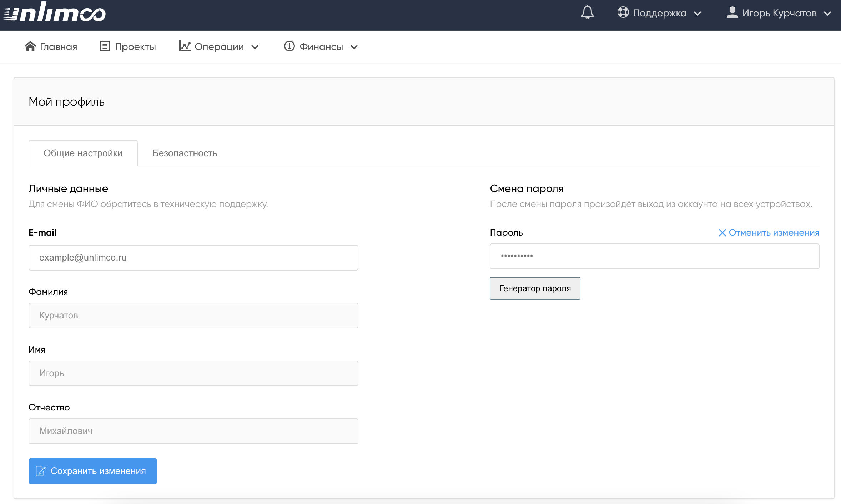
Task: Click the Отменить изменения link
Action: click(774, 233)
